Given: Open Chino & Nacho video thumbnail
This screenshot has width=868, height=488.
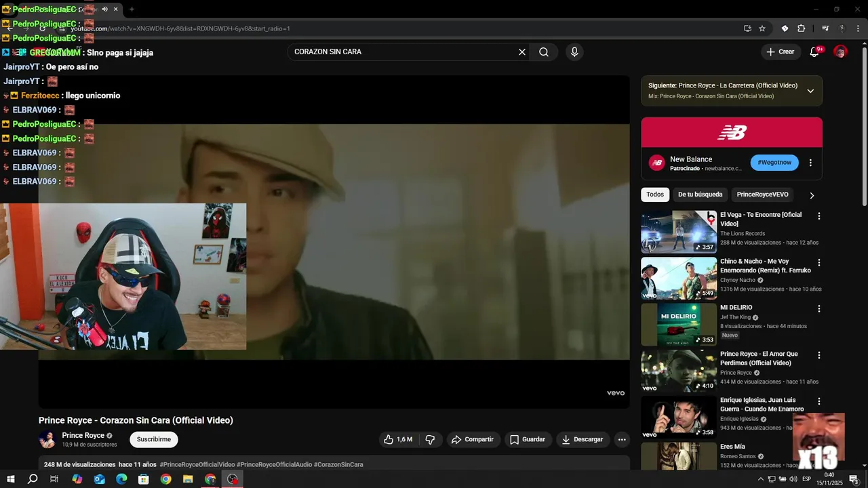Looking at the screenshot, I should [x=679, y=278].
